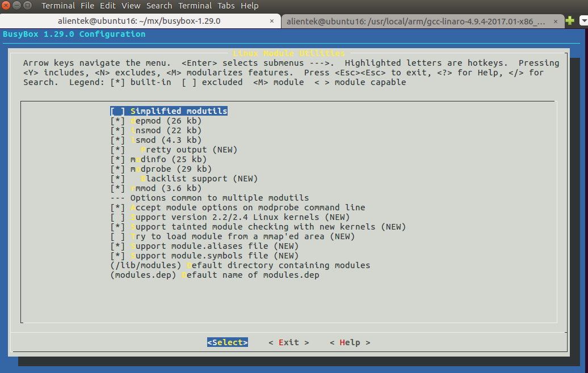Open the tab list dropdown arrow
The width and height of the screenshot is (588, 373).
584,20
